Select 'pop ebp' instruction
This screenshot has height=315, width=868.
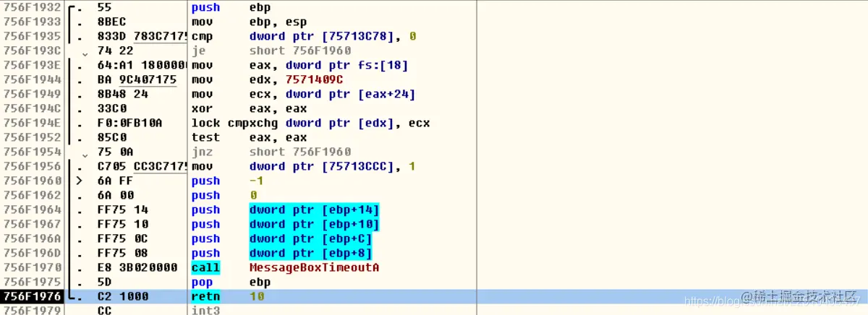(x=231, y=282)
